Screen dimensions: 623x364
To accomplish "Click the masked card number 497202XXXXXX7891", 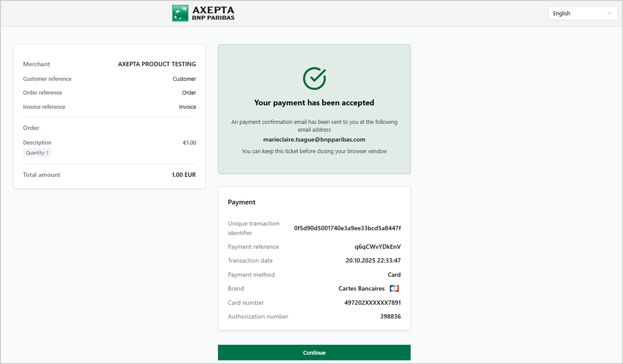I will [x=372, y=303].
